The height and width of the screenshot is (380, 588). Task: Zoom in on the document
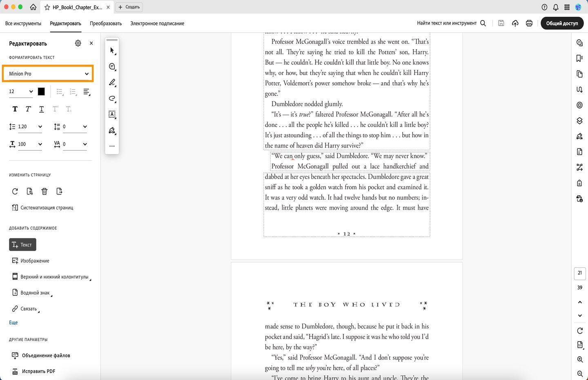click(580, 360)
